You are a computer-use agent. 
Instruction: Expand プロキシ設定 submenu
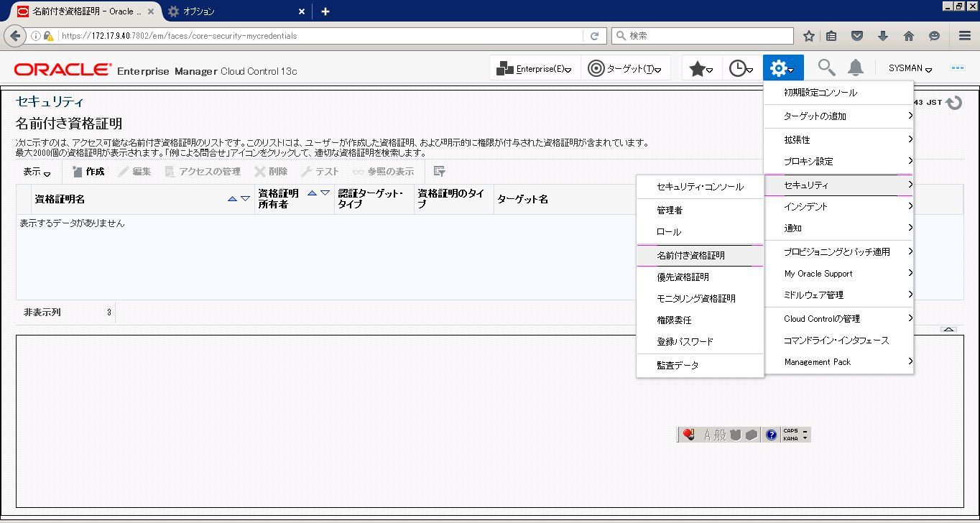(838, 162)
